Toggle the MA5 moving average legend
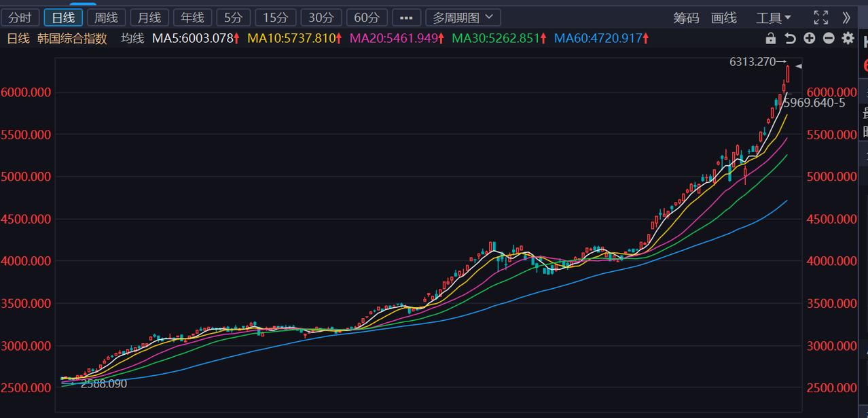Image resolution: width=868 pixels, height=418 pixels. (x=196, y=39)
